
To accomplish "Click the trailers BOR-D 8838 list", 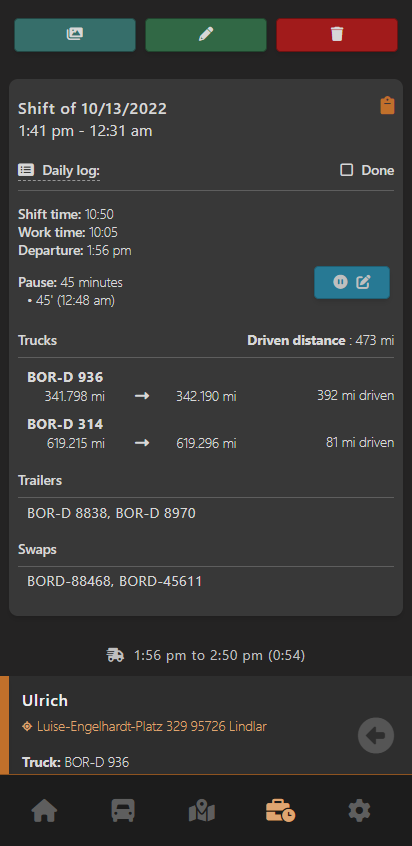I will pos(112,514).
